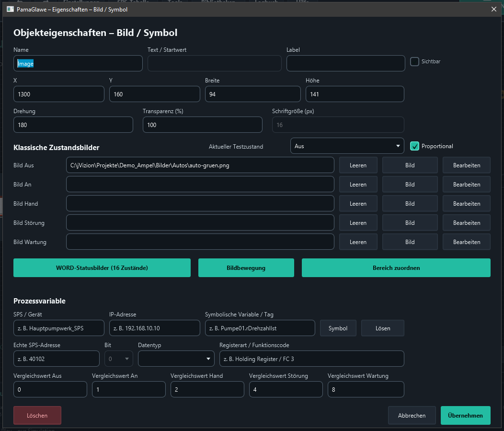This screenshot has height=431, width=504.
Task: Click Bild button in Bild Wartung row
Action: pyautogui.click(x=410, y=242)
